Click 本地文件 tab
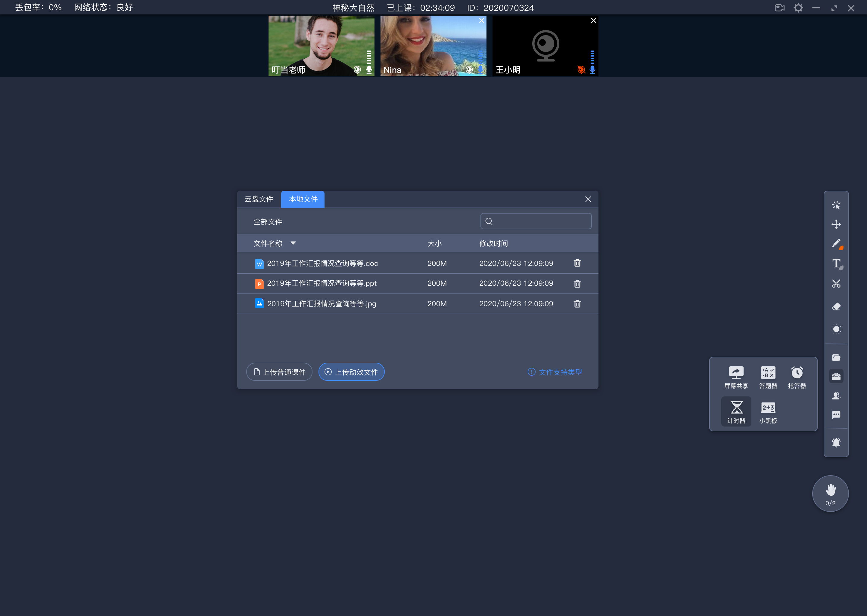Viewport: 867px width, 616px height. [x=303, y=199]
